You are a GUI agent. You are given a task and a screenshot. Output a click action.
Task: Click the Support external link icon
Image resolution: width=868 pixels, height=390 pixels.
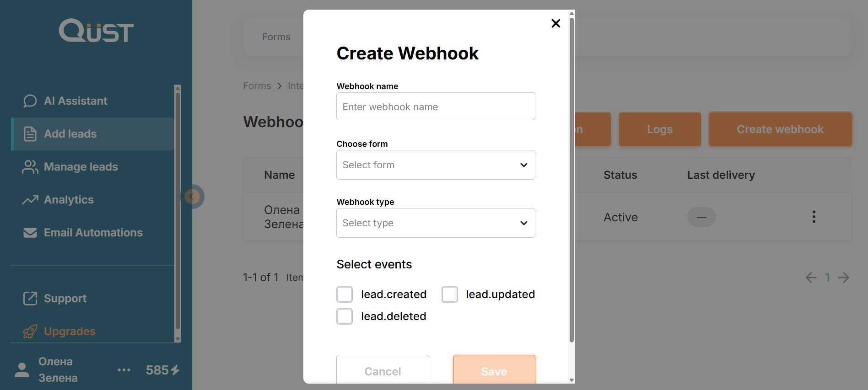click(x=30, y=299)
